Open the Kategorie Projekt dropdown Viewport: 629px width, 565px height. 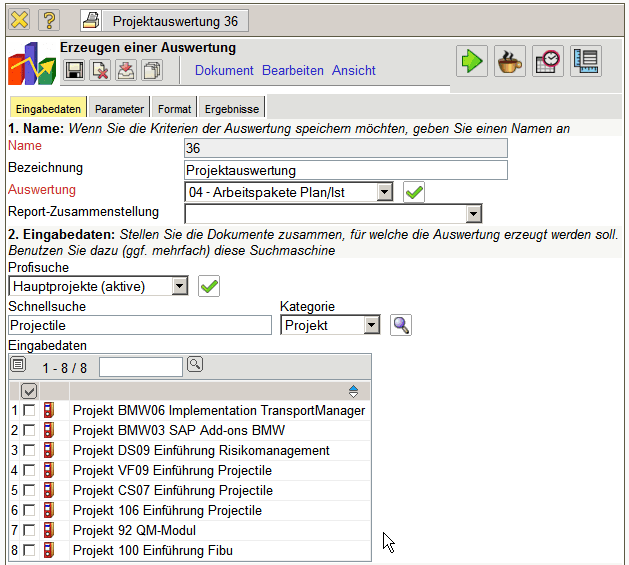point(372,325)
